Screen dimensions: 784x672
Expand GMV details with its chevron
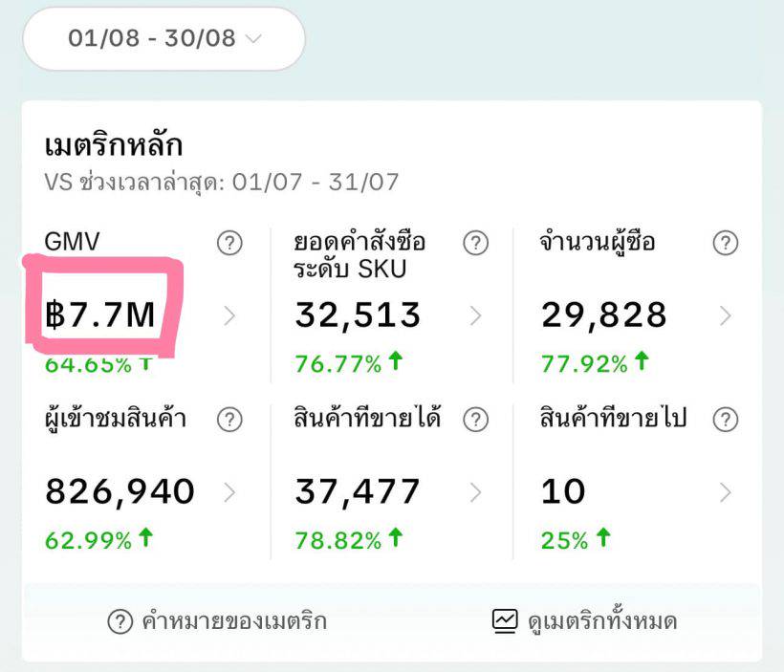229,315
